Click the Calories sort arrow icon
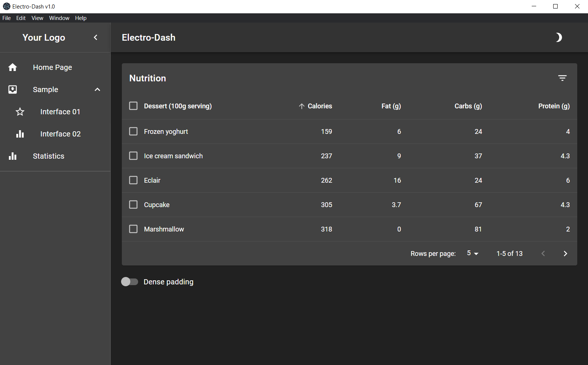Image resolution: width=588 pixels, height=365 pixels. pyautogui.click(x=302, y=106)
